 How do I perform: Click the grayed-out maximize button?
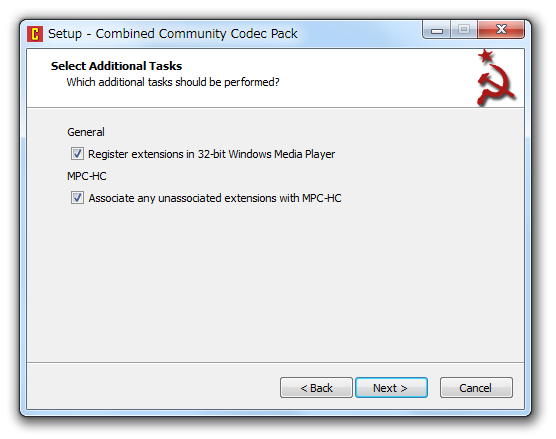pos(464,30)
